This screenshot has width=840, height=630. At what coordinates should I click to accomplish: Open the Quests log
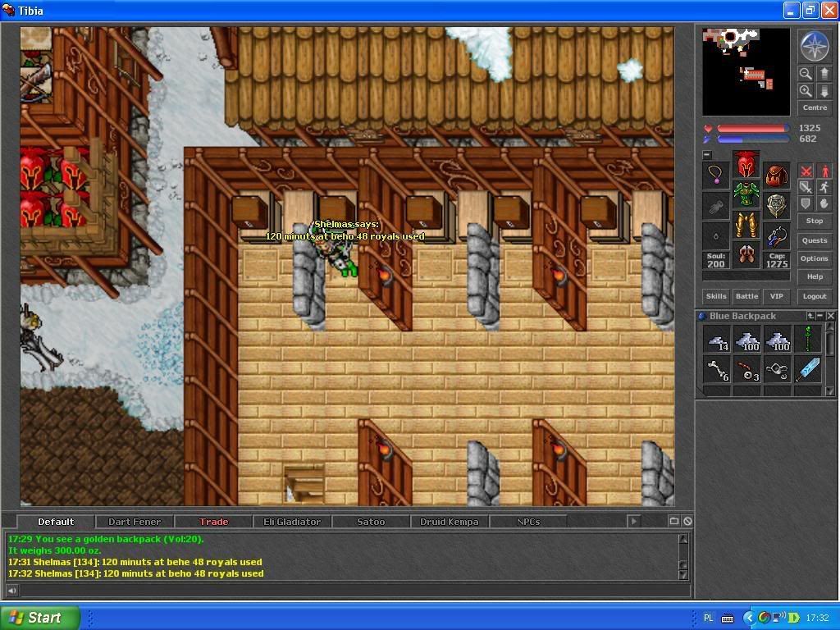tap(815, 240)
